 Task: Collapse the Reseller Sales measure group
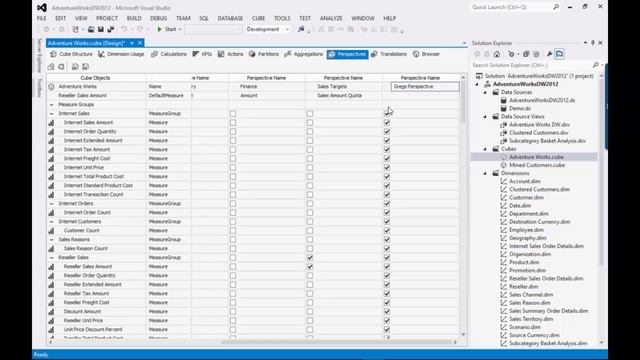51,258
